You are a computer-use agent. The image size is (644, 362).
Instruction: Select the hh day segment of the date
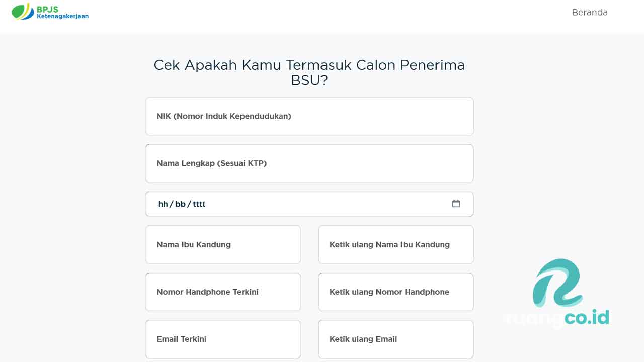(x=163, y=204)
